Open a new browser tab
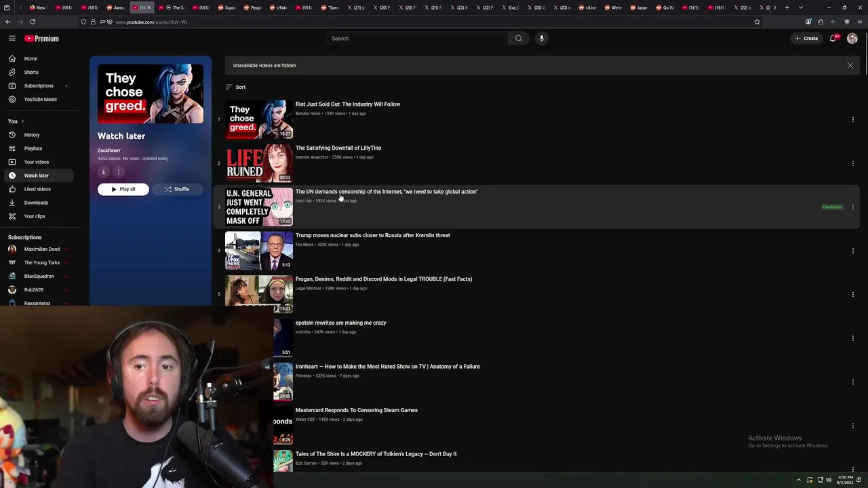 (x=787, y=7)
